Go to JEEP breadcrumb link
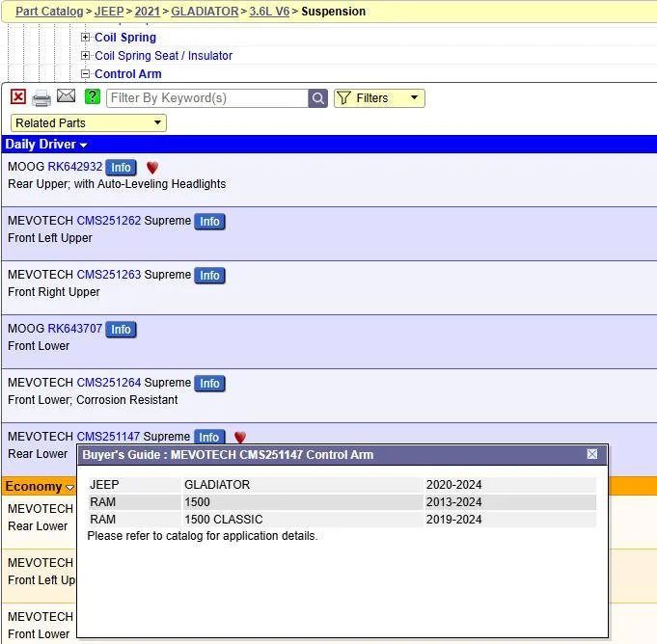Screen dimensions: 657x644 click(x=109, y=12)
